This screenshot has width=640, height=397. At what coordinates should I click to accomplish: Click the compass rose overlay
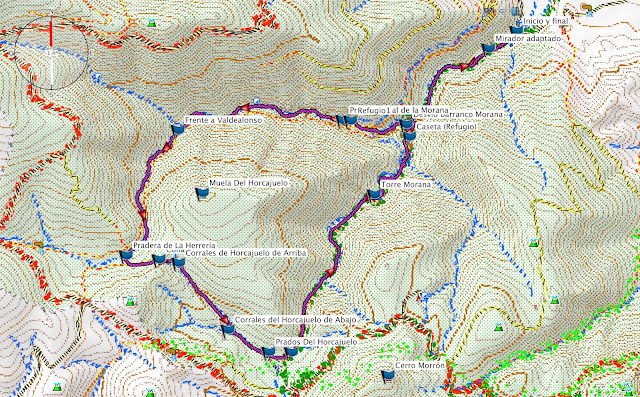pyautogui.click(x=51, y=53)
